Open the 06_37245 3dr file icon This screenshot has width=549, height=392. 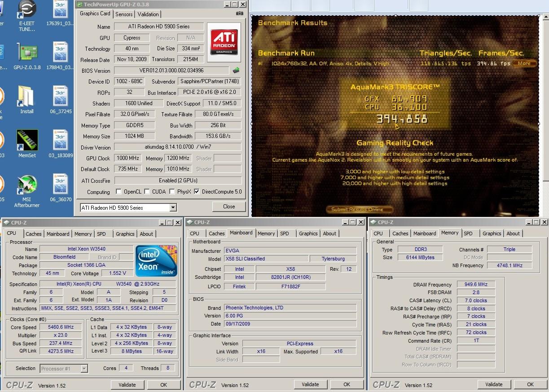coord(60,96)
